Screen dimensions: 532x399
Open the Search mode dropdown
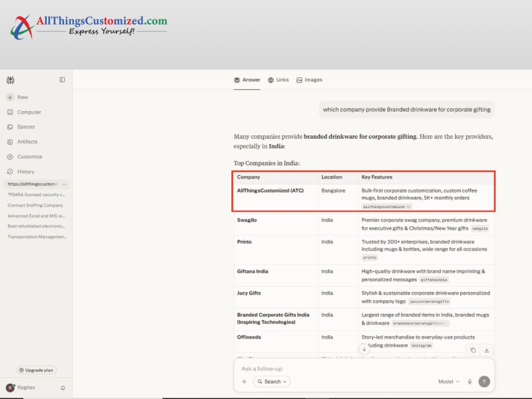click(x=272, y=381)
